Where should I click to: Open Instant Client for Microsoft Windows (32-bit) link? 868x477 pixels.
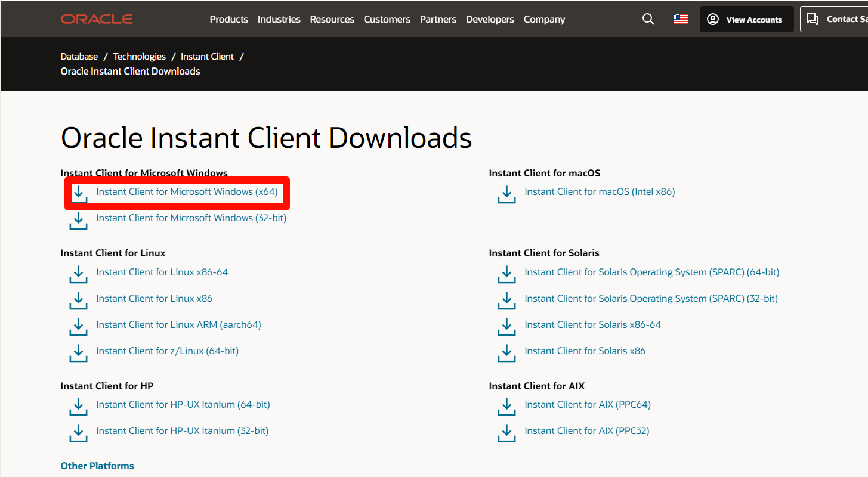tap(191, 218)
